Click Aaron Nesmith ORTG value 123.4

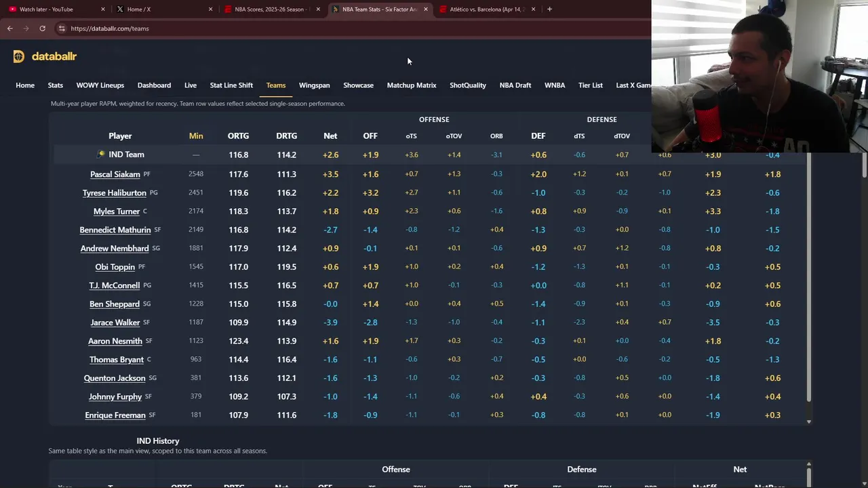[x=238, y=341]
